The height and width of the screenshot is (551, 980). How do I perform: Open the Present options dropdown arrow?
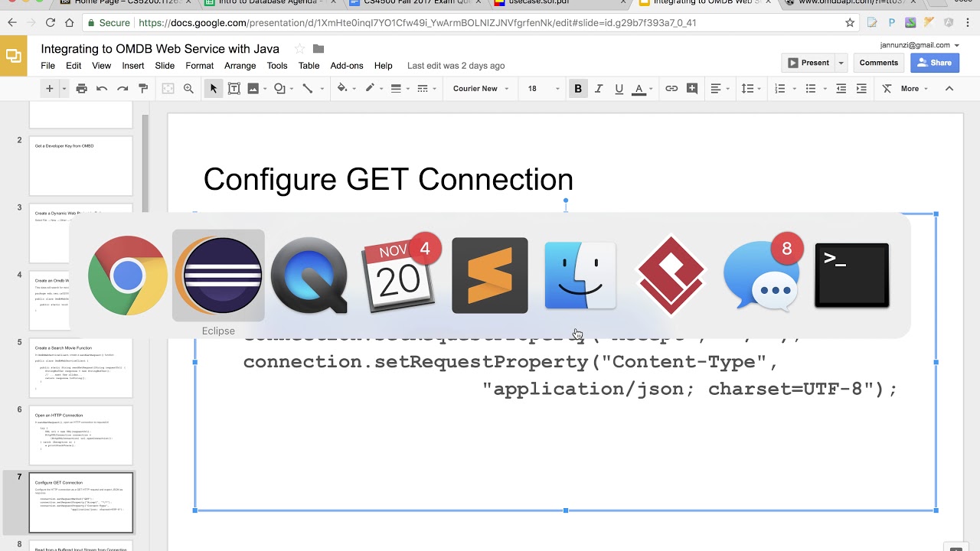coord(841,63)
